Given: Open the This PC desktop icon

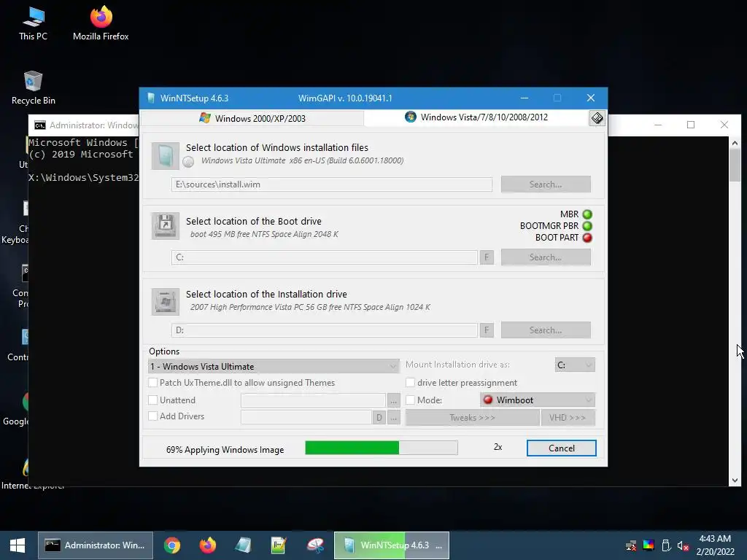Looking at the screenshot, I should 33,23.
